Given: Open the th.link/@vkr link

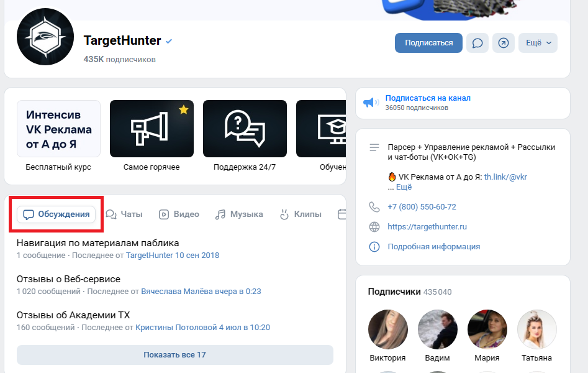Looking at the screenshot, I should point(505,177).
